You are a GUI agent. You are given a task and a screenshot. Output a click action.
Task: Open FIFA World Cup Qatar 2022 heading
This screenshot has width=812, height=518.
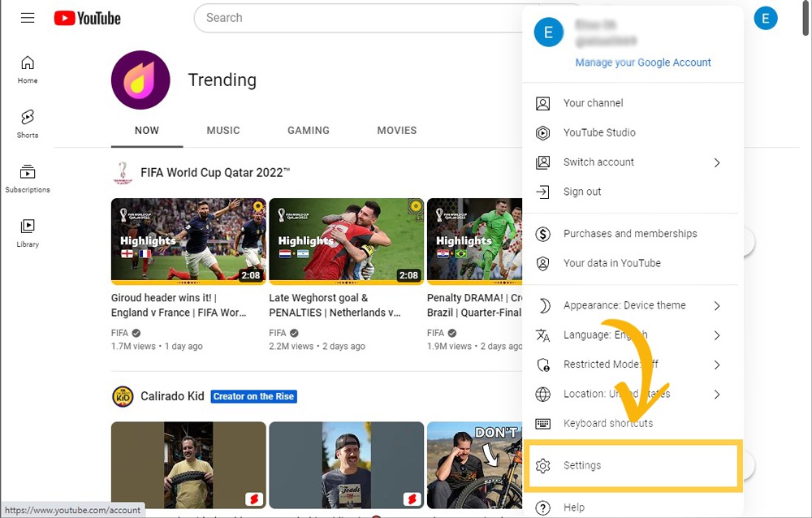pos(215,173)
